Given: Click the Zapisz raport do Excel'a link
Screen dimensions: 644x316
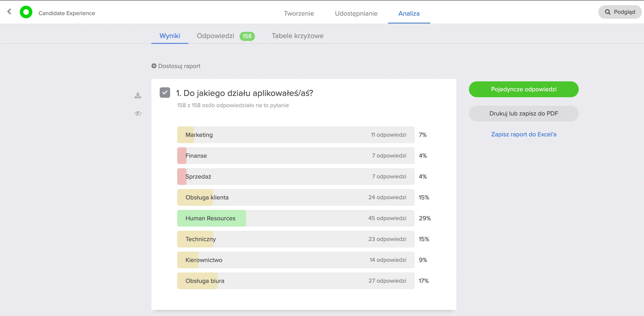Looking at the screenshot, I should [524, 134].
